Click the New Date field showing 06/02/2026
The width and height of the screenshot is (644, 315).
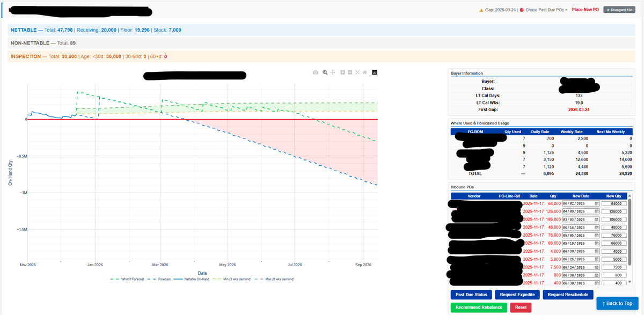pos(581,204)
